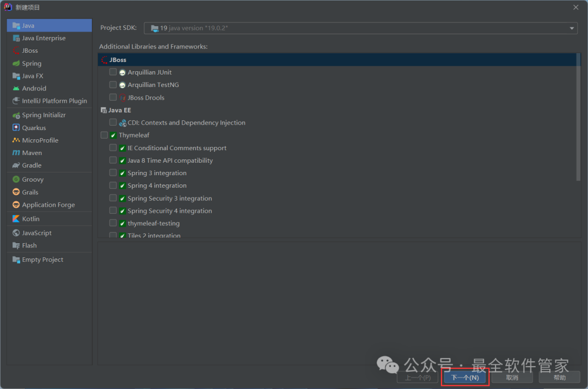The width and height of the screenshot is (588, 389).
Task: Select the Grails icon
Action: 16,192
